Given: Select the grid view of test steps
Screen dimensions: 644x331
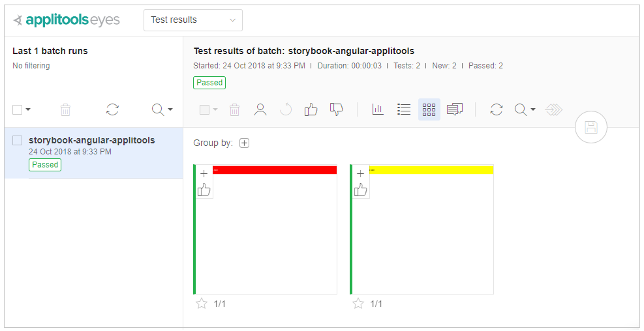Looking at the screenshot, I should coord(429,109).
